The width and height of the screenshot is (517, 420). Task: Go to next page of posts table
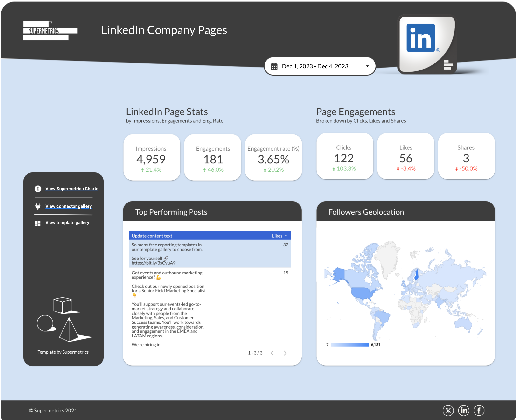[x=285, y=353]
